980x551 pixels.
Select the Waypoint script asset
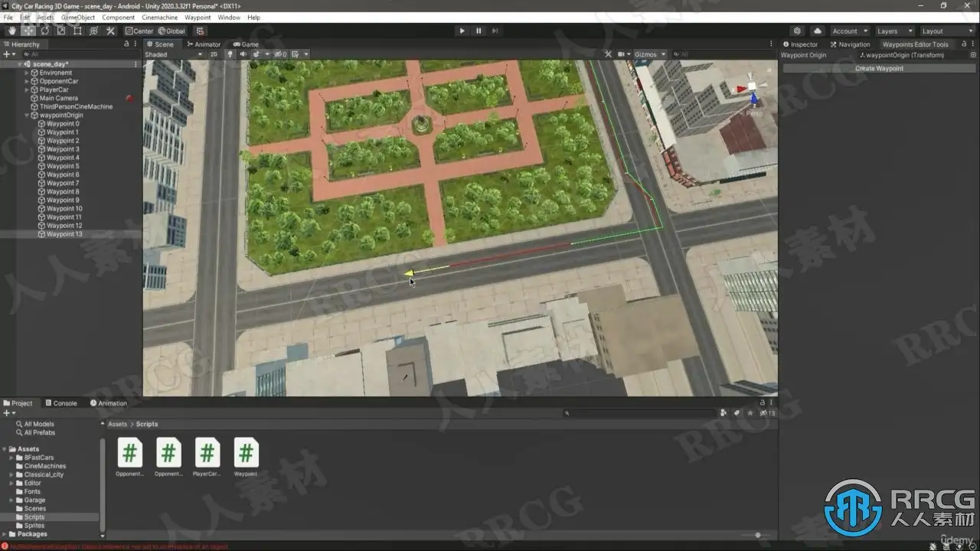(x=246, y=458)
